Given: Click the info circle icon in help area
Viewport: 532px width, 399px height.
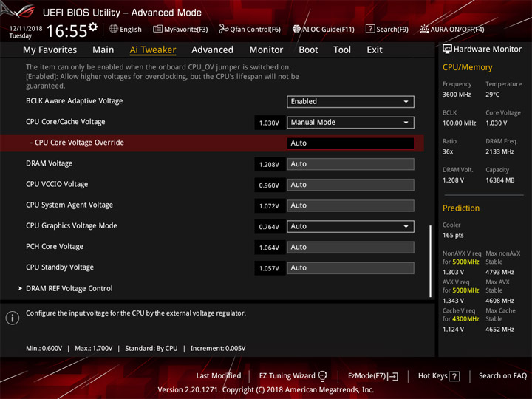Looking at the screenshot, I should pos(13,318).
